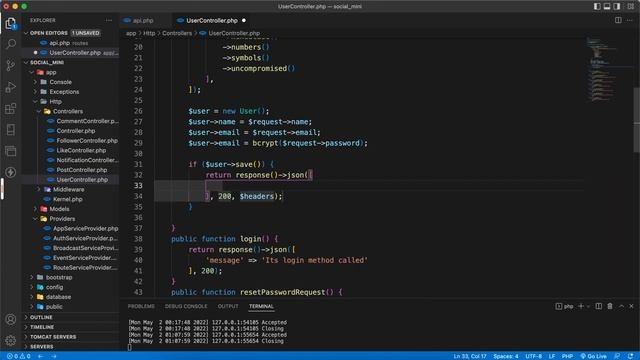The height and width of the screenshot is (360, 640).
Task: Click the Explorer more actions ellipsis
Action: pyautogui.click(x=109, y=20)
